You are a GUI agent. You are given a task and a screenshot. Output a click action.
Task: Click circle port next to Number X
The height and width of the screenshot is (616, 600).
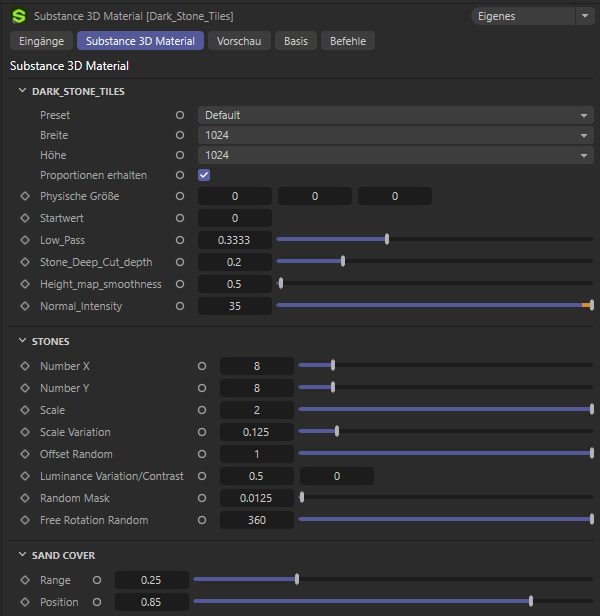tap(202, 366)
